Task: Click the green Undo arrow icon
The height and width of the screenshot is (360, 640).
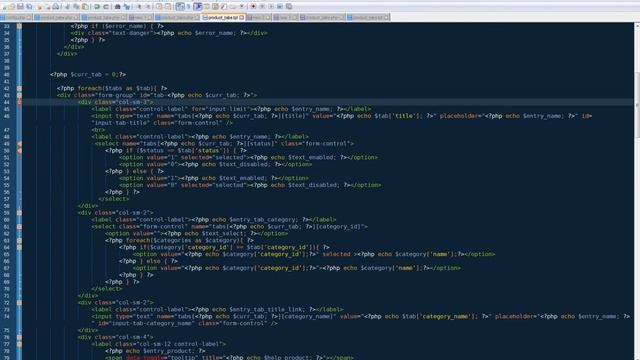Action: (97, 7)
